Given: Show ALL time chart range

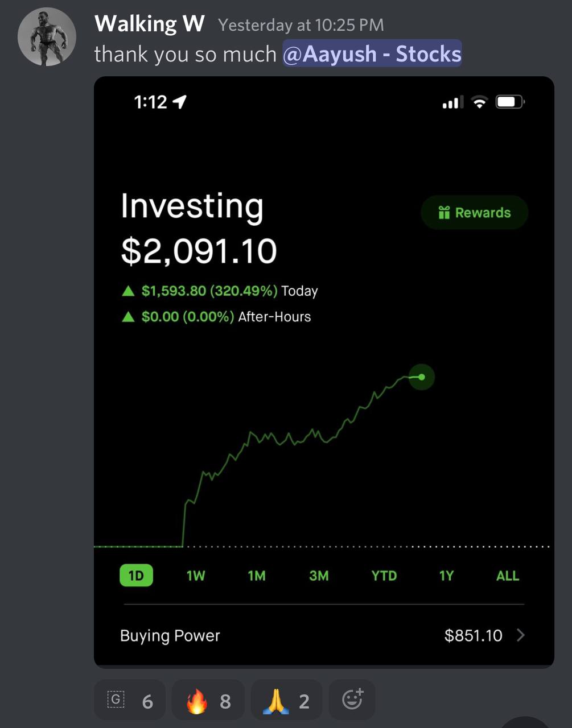Looking at the screenshot, I should (x=508, y=576).
